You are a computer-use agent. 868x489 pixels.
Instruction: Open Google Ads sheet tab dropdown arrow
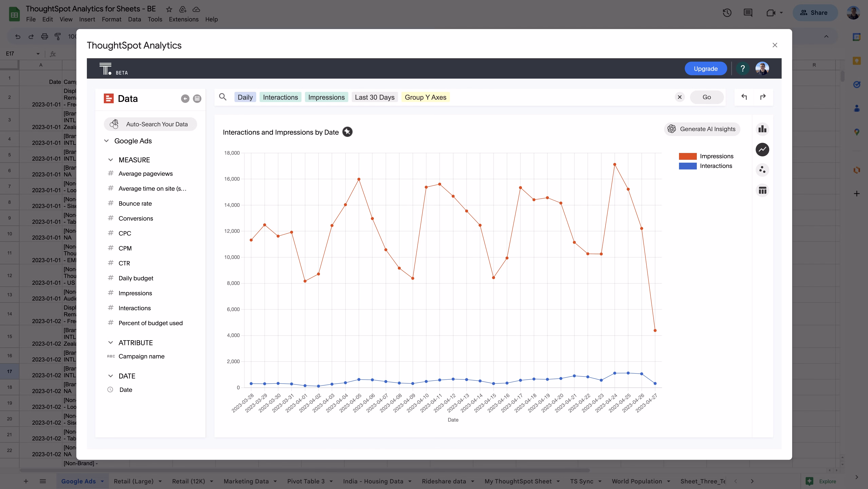[x=102, y=481]
